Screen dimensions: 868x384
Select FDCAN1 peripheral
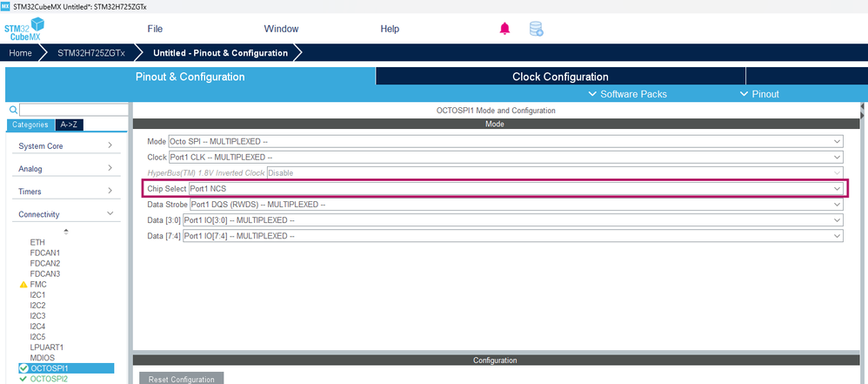tap(45, 253)
